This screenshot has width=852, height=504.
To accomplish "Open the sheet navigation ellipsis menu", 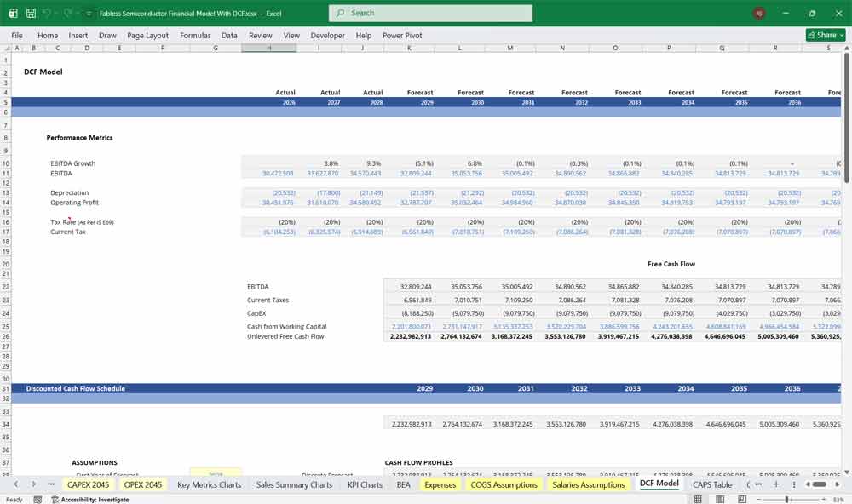I will click(x=49, y=484).
